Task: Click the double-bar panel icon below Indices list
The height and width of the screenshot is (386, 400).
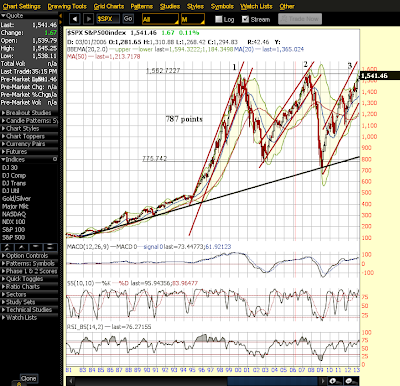Action: [50, 247]
